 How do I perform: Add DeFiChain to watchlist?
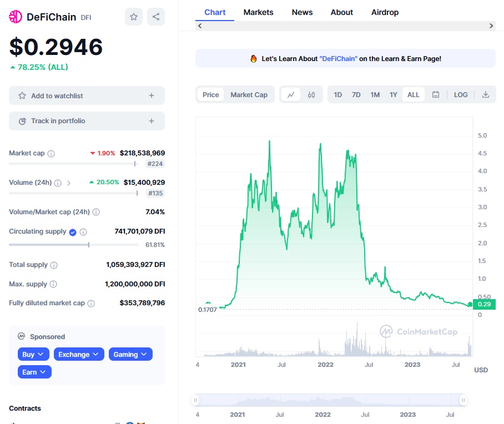pos(87,95)
